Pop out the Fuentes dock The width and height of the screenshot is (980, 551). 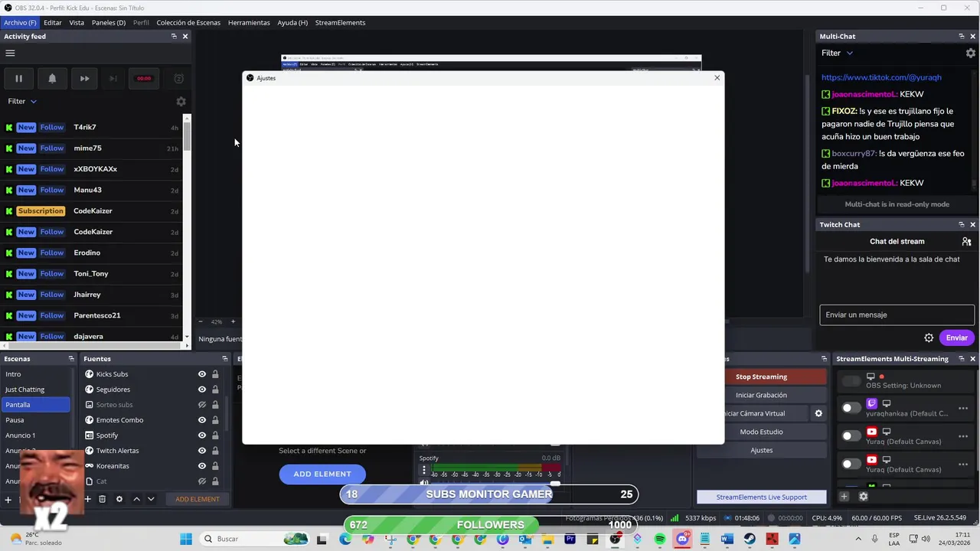(x=224, y=358)
